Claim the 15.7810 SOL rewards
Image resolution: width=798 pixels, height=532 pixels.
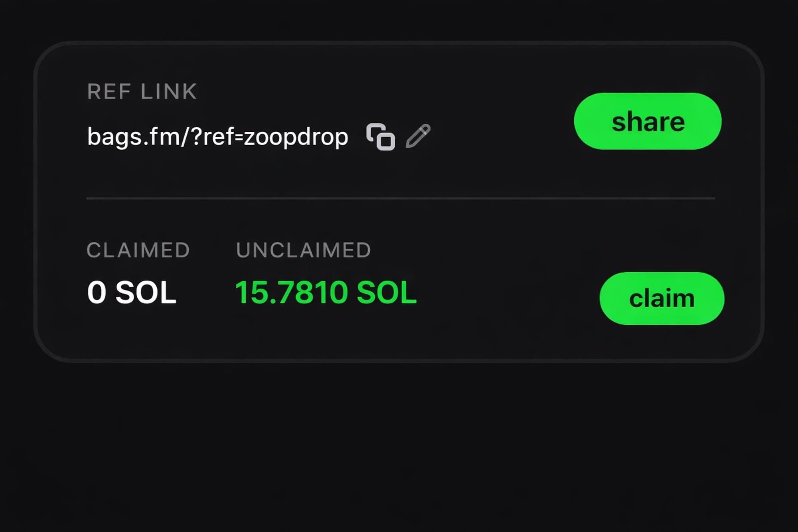(x=662, y=299)
